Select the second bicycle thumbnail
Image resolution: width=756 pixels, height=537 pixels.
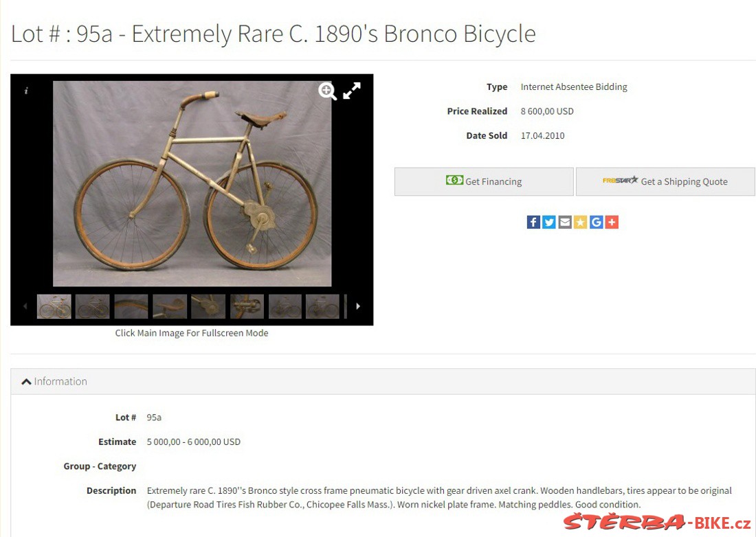click(93, 306)
